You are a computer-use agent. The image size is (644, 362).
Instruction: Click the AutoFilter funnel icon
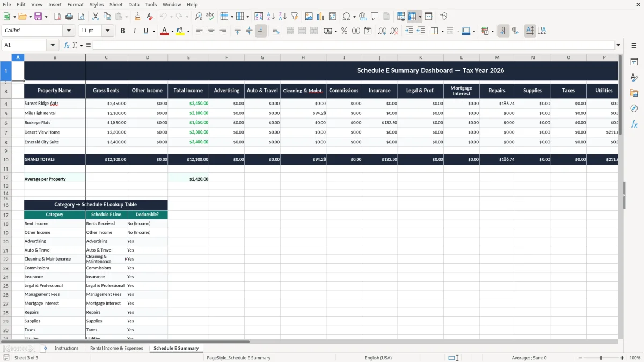point(294,17)
